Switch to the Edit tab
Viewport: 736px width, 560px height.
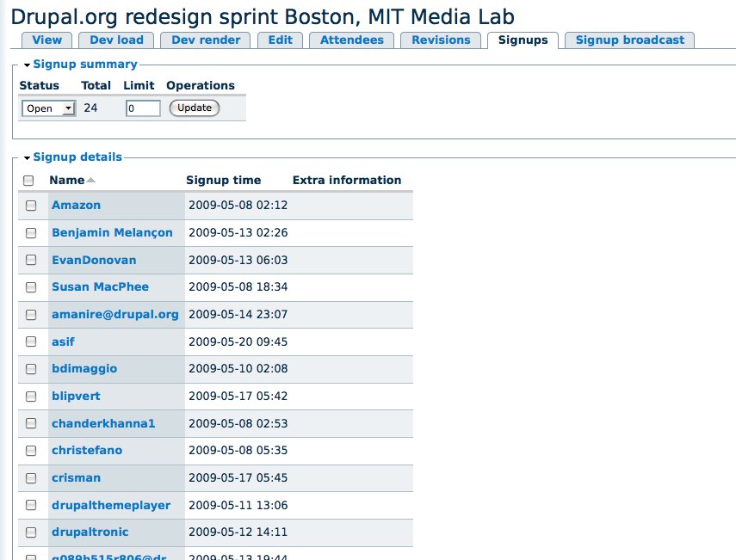coord(280,40)
